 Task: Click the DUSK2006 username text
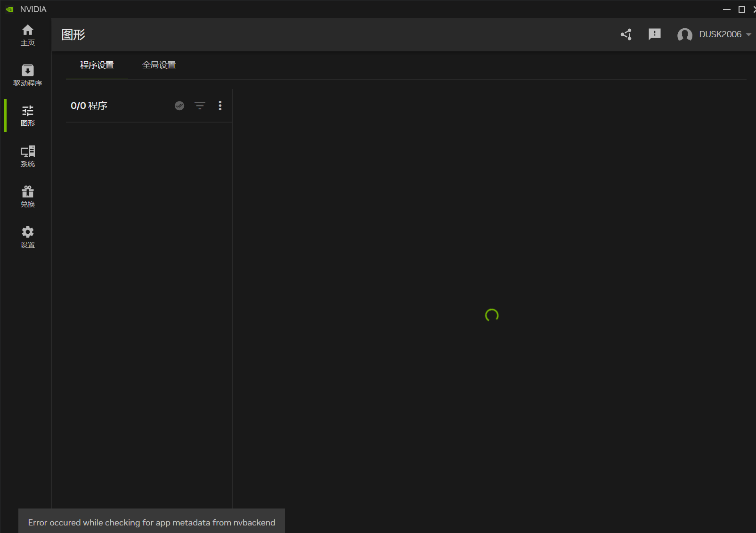tap(720, 34)
